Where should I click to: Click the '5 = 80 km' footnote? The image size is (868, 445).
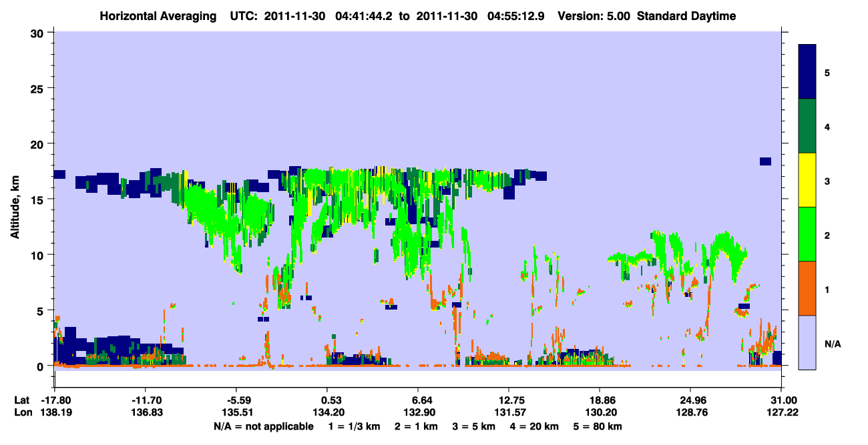598,426
